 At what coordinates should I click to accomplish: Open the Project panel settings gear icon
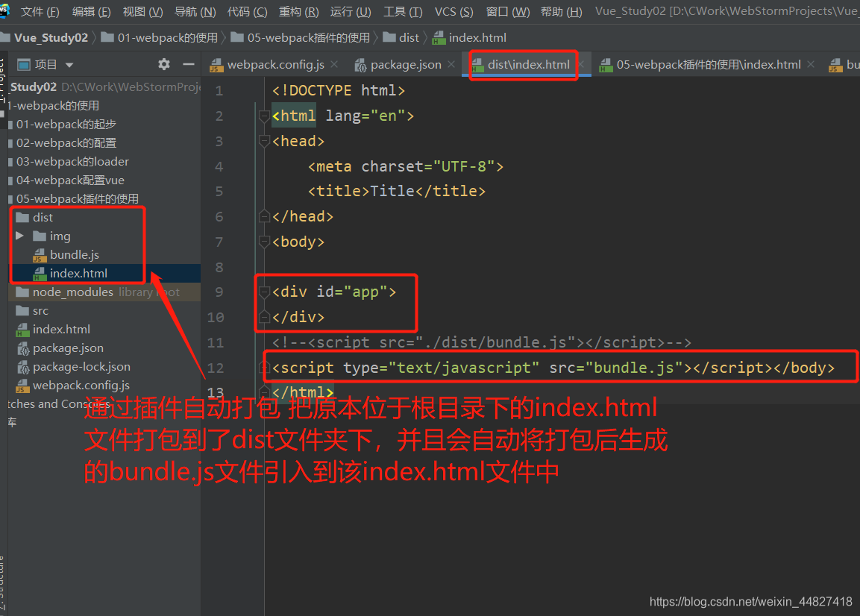pyautogui.click(x=163, y=64)
